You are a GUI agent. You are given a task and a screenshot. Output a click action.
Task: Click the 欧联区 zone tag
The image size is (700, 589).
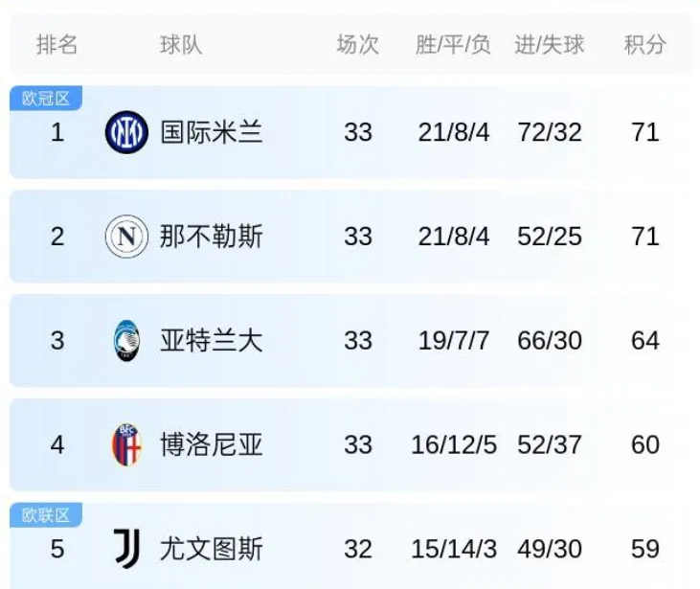coord(46,515)
